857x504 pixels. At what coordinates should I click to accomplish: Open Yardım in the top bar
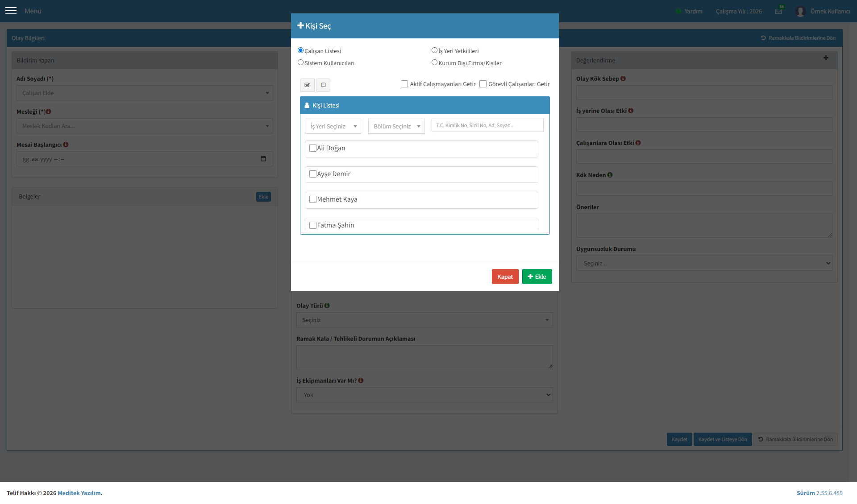693,11
